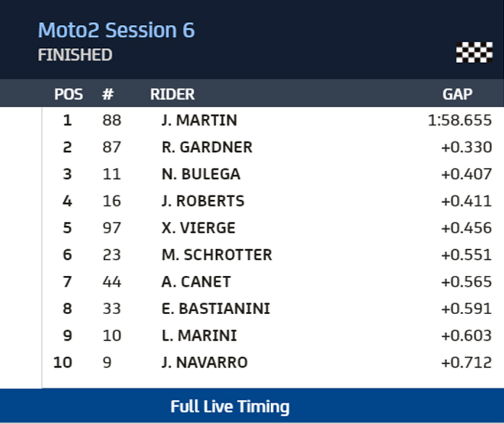Click the +0.712 gap value
The width and height of the screenshot is (504, 424).
coord(466,362)
